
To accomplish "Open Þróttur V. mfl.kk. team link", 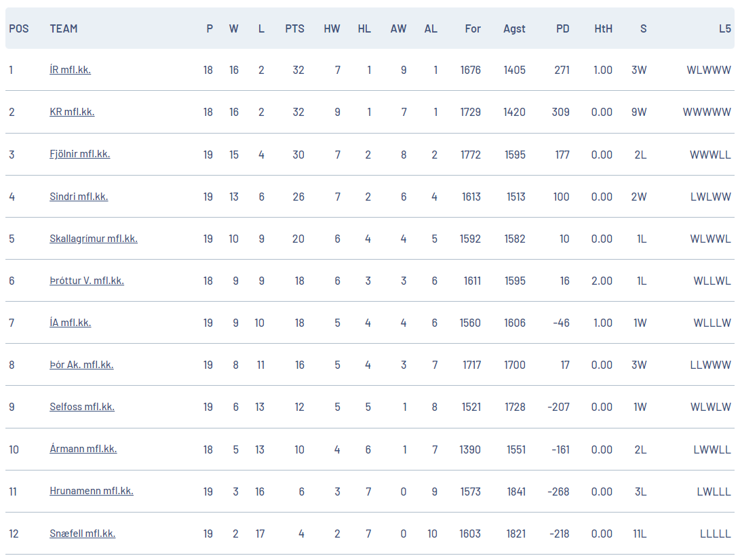I will 87,280.
